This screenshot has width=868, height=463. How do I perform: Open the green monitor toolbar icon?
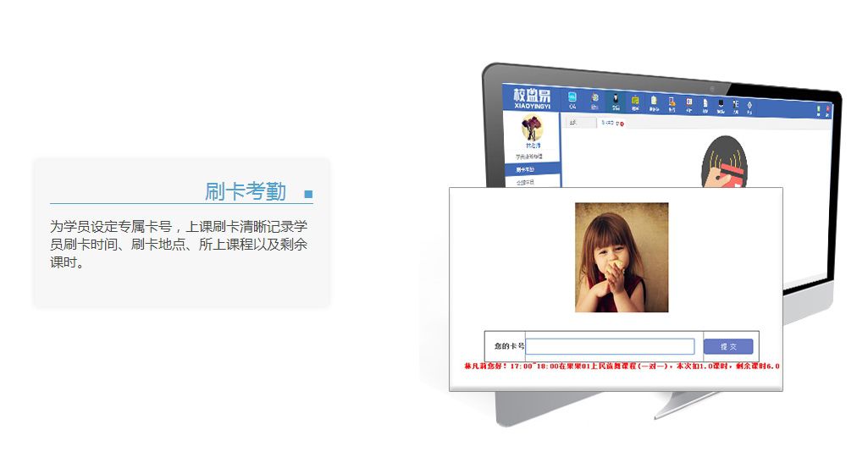tap(634, 102)
